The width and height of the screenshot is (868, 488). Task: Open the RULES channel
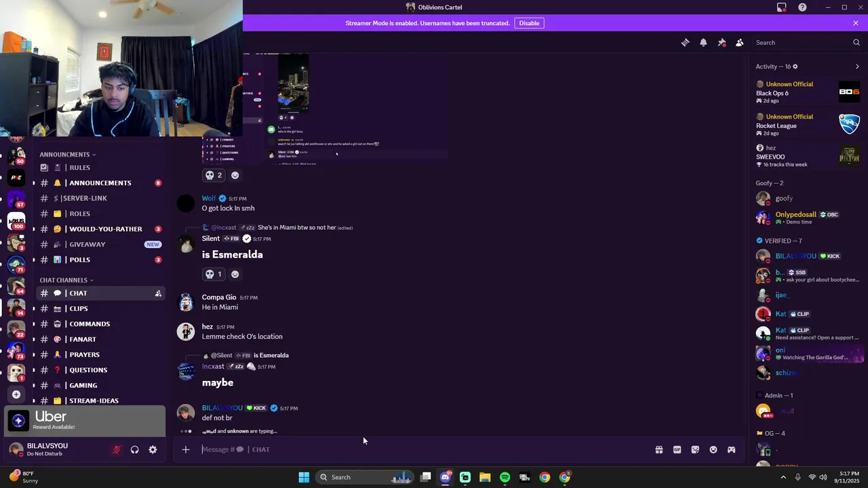pyautogui.click(x=100, y=167)
